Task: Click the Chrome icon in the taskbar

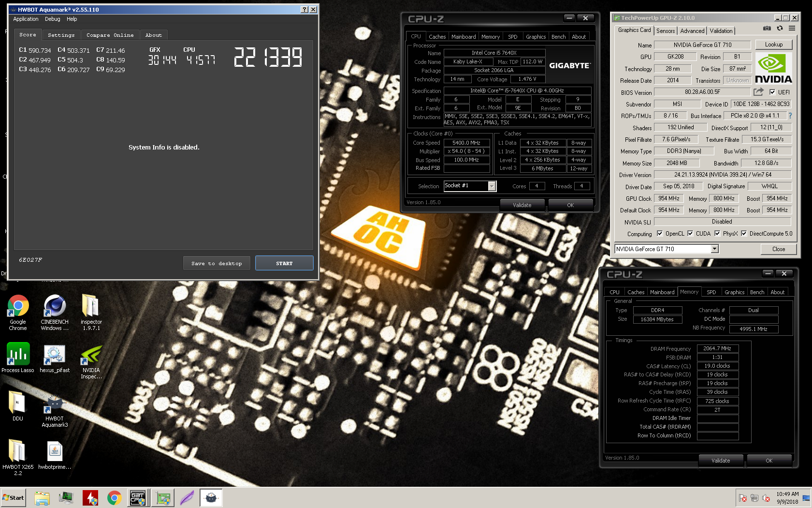Action: click(114, 497)
